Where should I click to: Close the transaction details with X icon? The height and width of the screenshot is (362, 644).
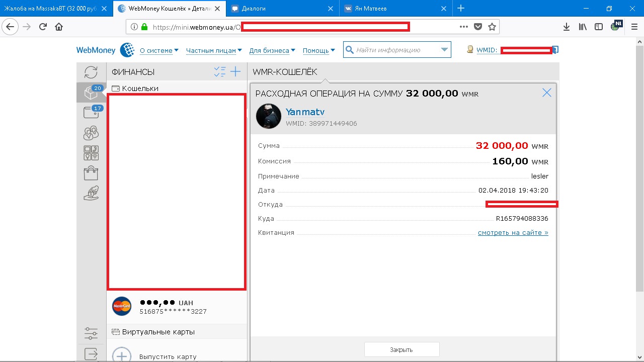point(547,93)
